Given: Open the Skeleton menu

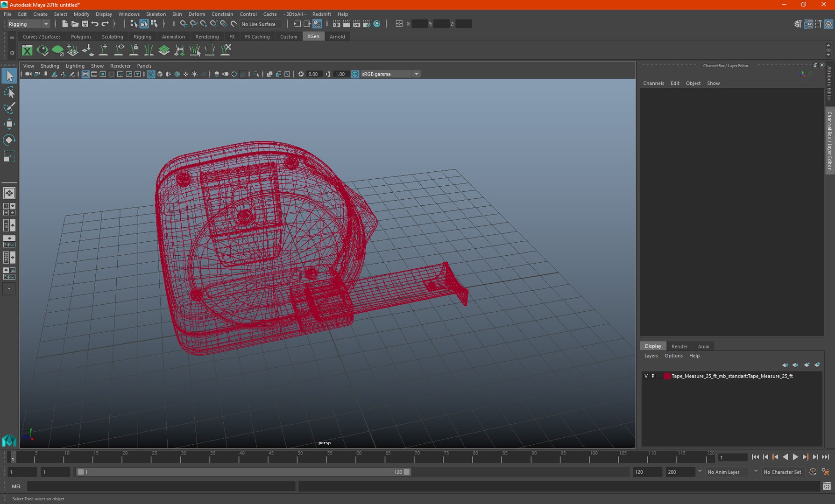Looking at the screenshot, I should pos(156,14).
